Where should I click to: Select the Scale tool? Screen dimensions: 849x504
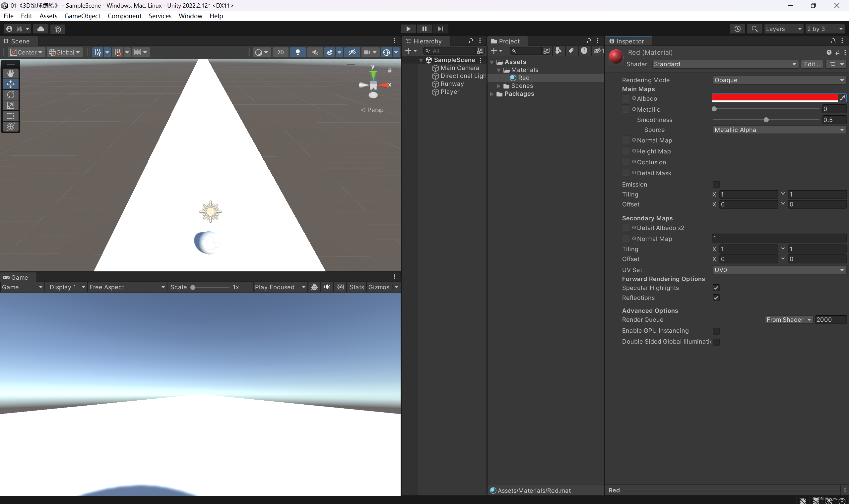tap(11, 105)
